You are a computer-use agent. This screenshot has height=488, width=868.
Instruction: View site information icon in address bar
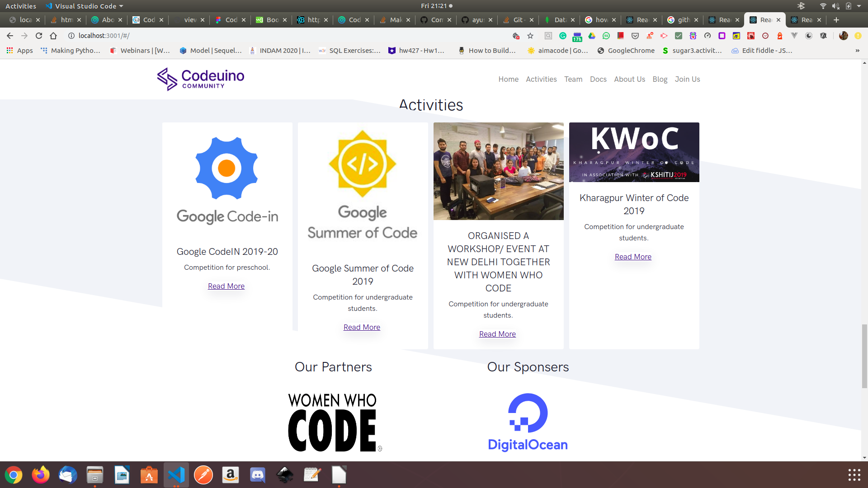point(71,36)
